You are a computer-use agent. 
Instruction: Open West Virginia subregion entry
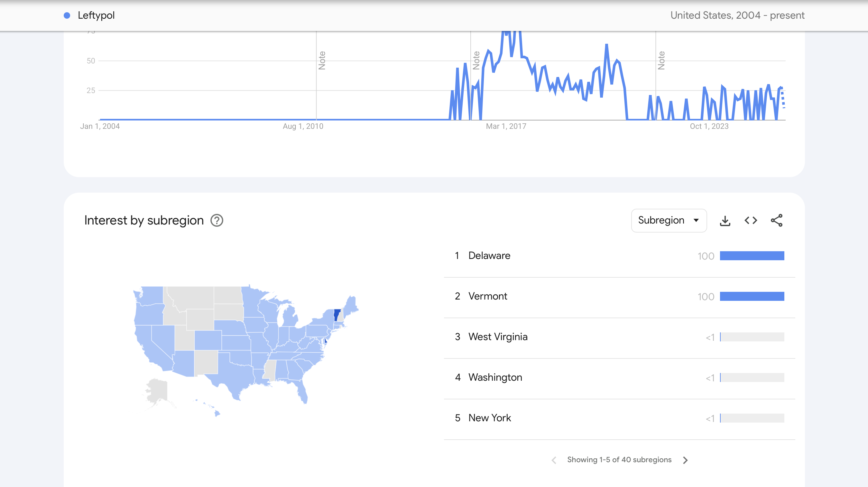pyautogui.click(x=498, y=337)
